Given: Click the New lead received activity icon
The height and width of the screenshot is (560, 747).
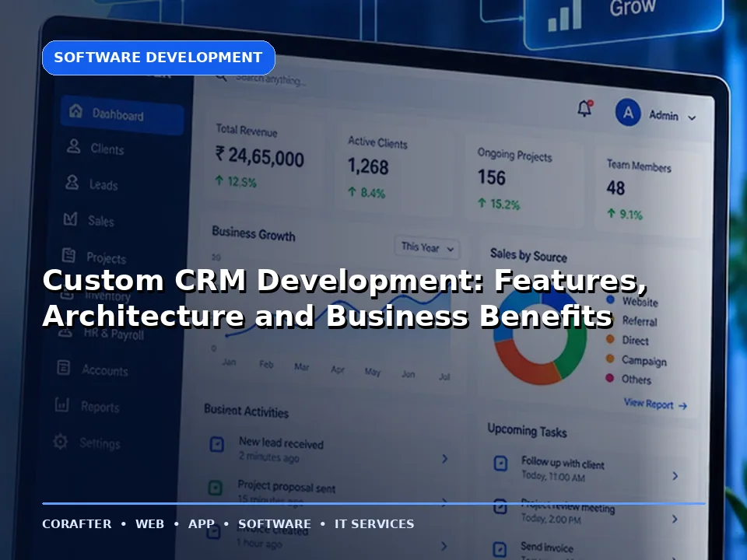Looking at the screenshot, I should coord(217,444).
